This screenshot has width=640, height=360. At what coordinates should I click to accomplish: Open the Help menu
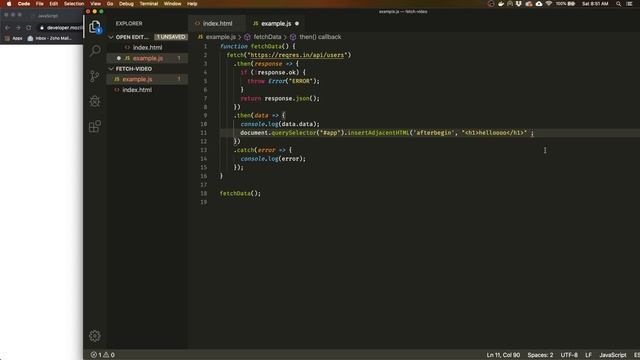click(192, 4)
